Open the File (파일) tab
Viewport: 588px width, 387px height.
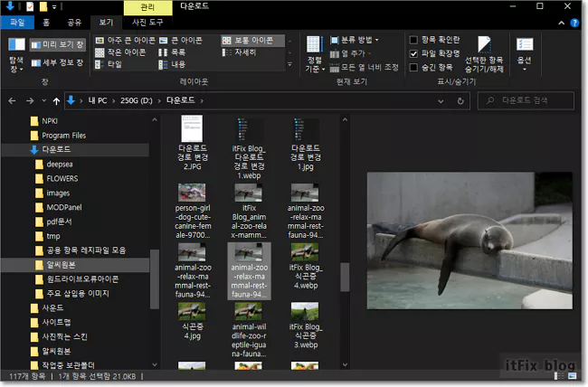17,23
